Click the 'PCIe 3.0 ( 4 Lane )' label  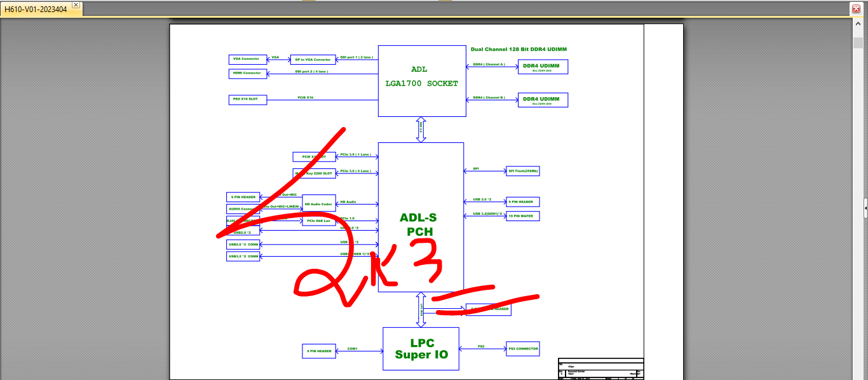tap(356, 171)
